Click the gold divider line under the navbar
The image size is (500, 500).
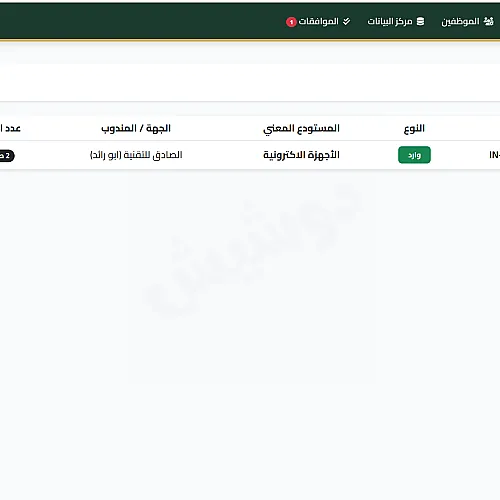pyautogui.click(x=250, y=40)
